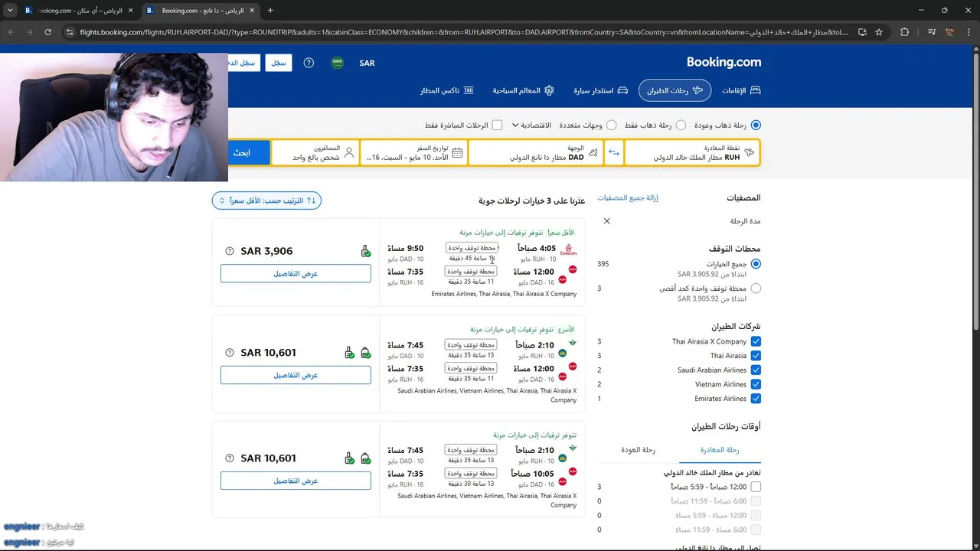Switch to the Flights navigation tab
This screenshot has height=551, width=980.
[x=675, y=90]
